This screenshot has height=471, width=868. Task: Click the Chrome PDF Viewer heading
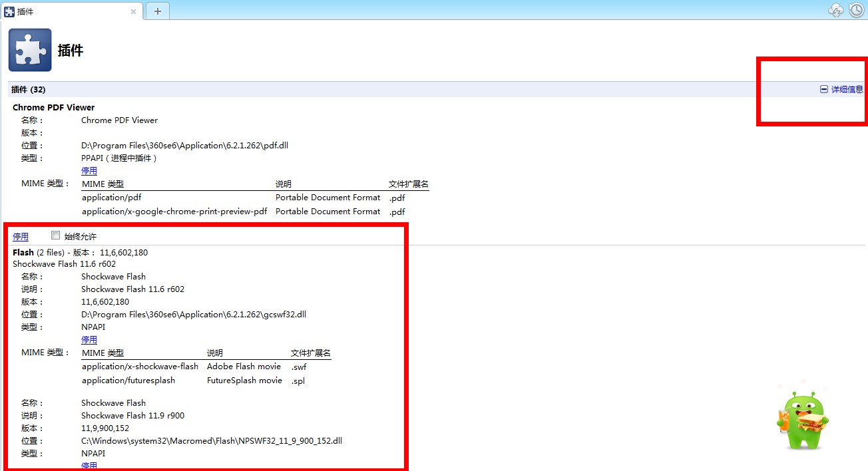[x=54, y=107]
